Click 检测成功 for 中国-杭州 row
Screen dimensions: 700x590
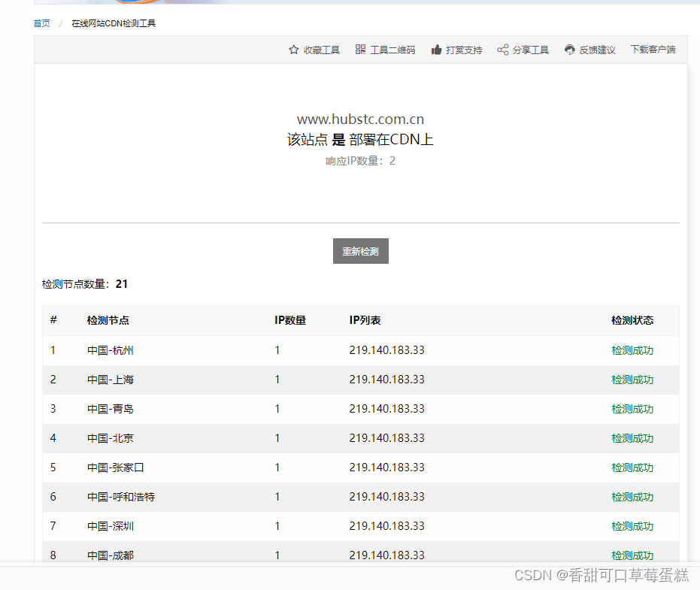point(633,350)
